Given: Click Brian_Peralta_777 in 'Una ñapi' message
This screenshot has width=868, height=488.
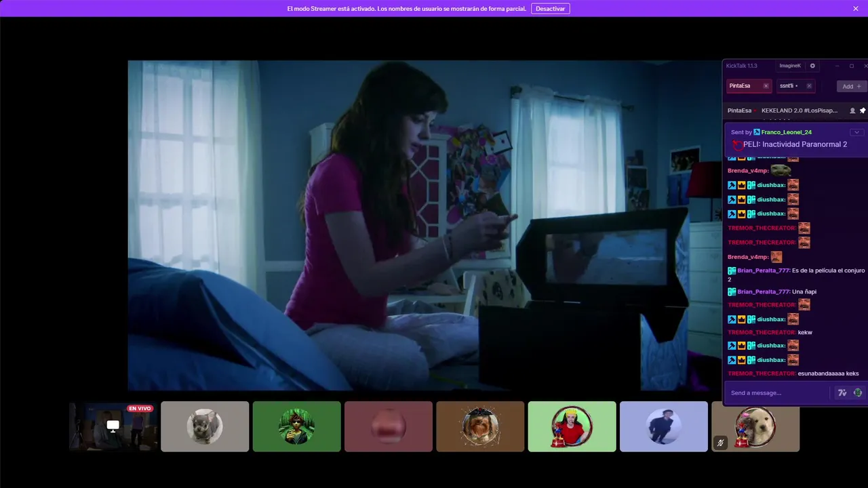Looking at the screenshot, I should point(764,291).
